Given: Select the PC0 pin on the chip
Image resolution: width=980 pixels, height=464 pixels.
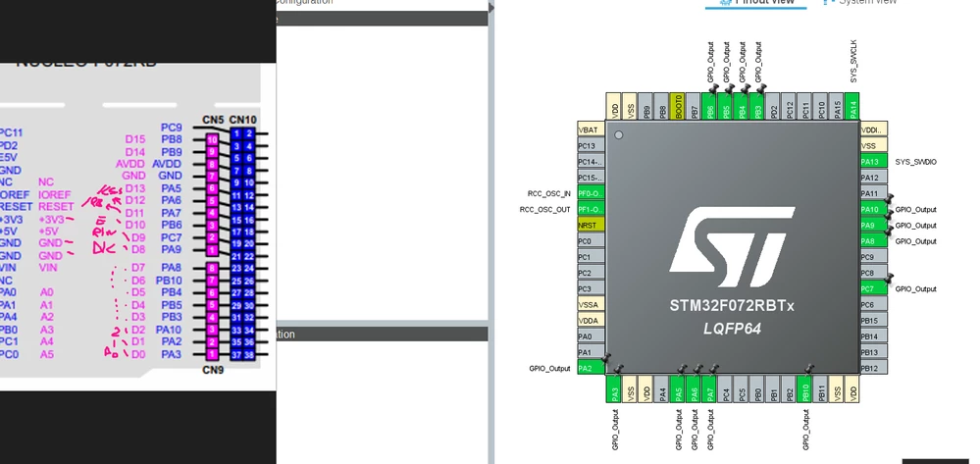Looking at the screenshot, I should pyautogui.click(x=592, y=240).
